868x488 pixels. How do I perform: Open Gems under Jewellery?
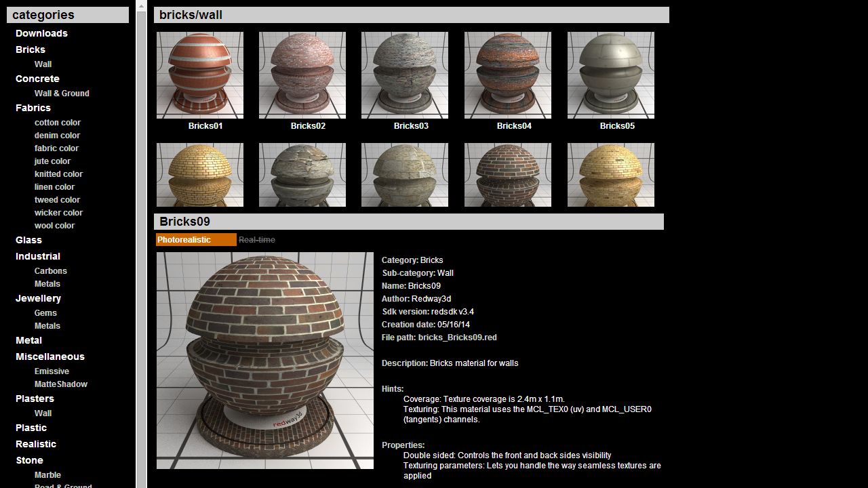(x=45, y=313)
